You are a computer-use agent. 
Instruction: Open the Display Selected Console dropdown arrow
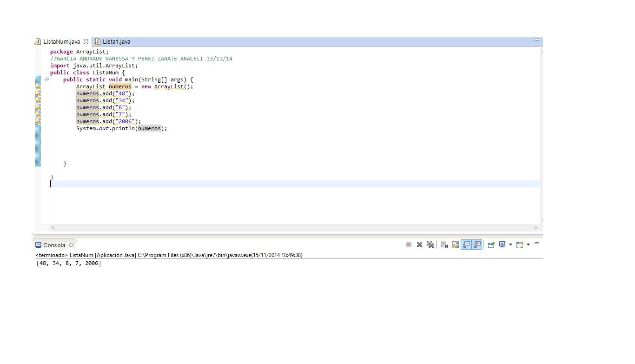[x=510, y=245]
